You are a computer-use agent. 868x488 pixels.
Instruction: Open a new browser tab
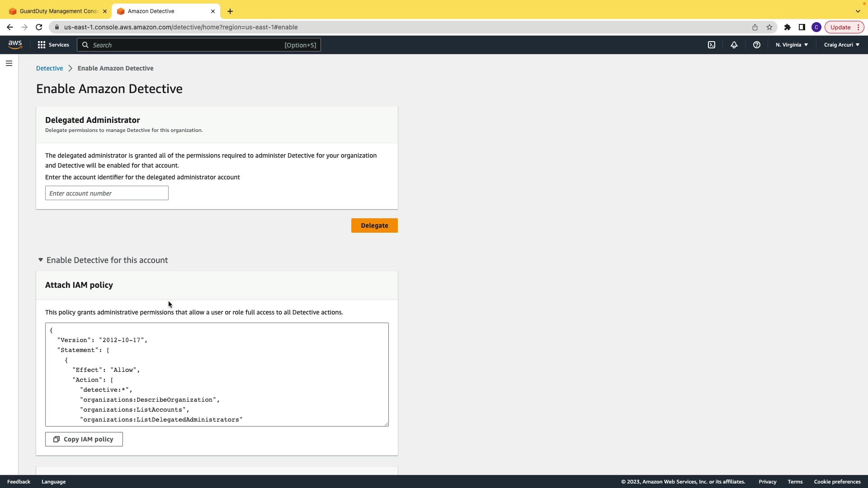[230, 11]
